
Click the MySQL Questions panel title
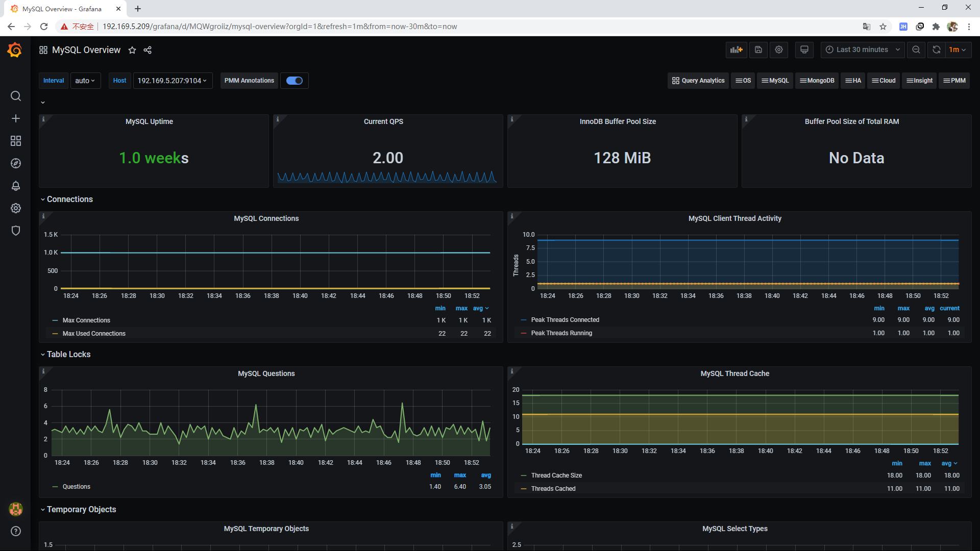pyautogui.click(x=266, y=373)
